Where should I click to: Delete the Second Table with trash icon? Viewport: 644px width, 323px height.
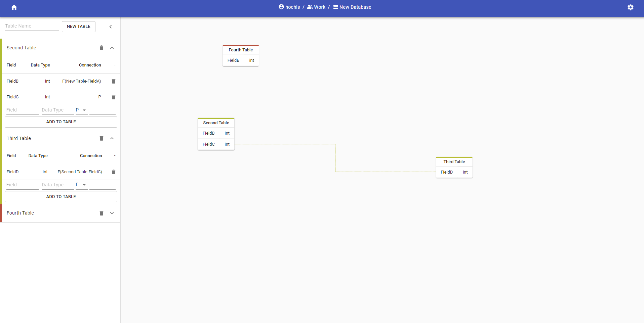[102, 48]
